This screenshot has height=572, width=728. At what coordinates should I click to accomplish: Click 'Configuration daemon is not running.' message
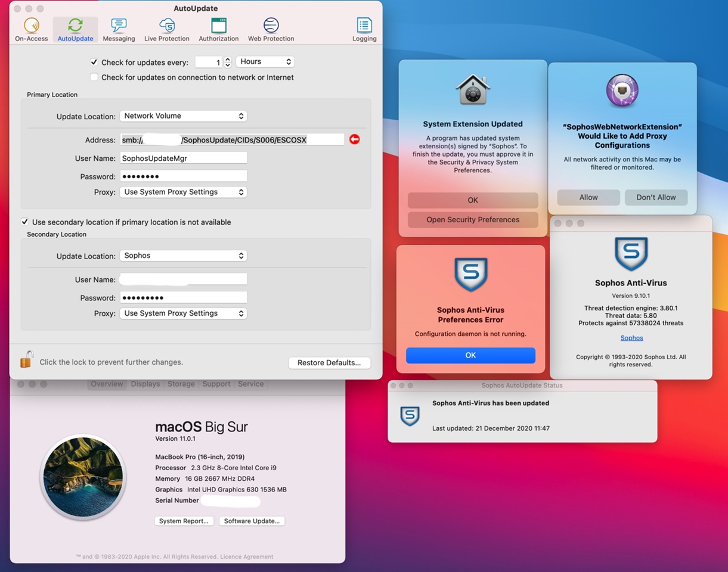click(x=470, y=334)
